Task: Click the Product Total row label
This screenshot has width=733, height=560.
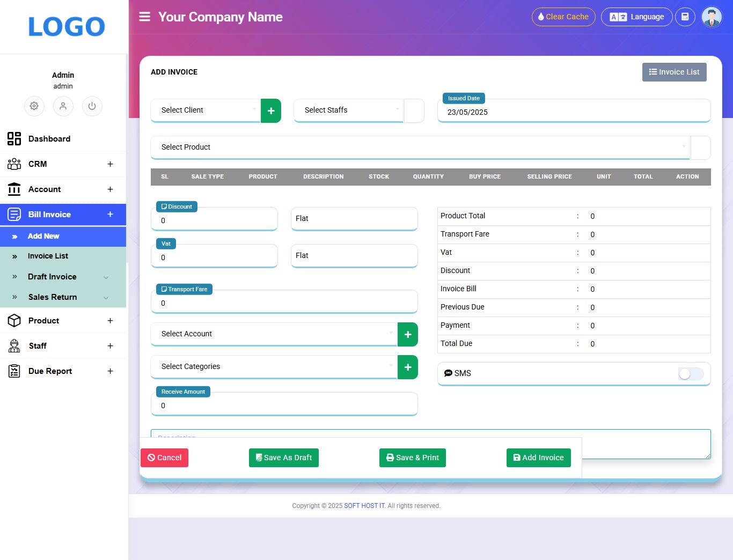Action: (x=463, y=216)
